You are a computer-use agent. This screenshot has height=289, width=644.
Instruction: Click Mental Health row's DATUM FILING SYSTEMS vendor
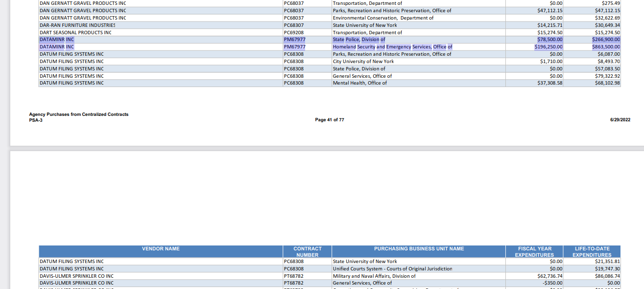[x=72, y=83]
